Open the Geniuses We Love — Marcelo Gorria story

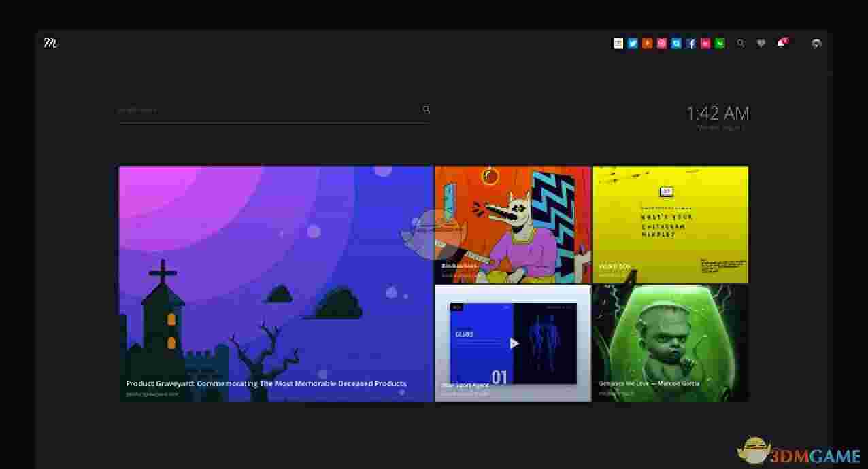click(670, 343)
